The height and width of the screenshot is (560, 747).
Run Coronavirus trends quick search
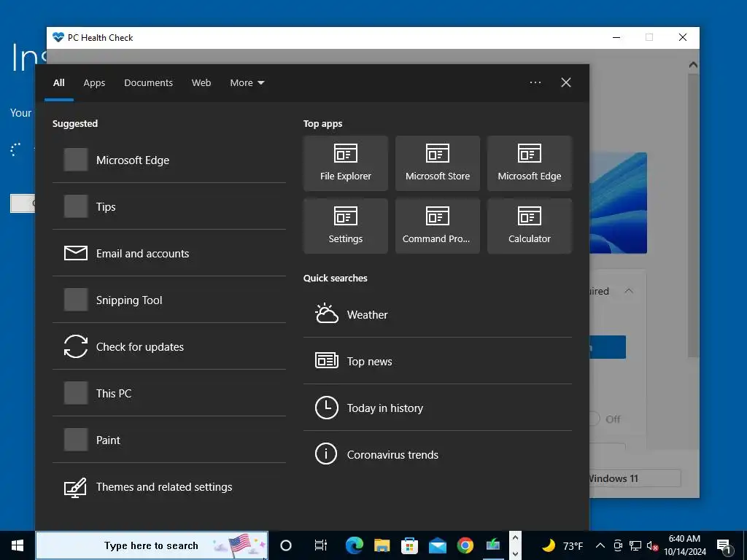tap(438, 455)
